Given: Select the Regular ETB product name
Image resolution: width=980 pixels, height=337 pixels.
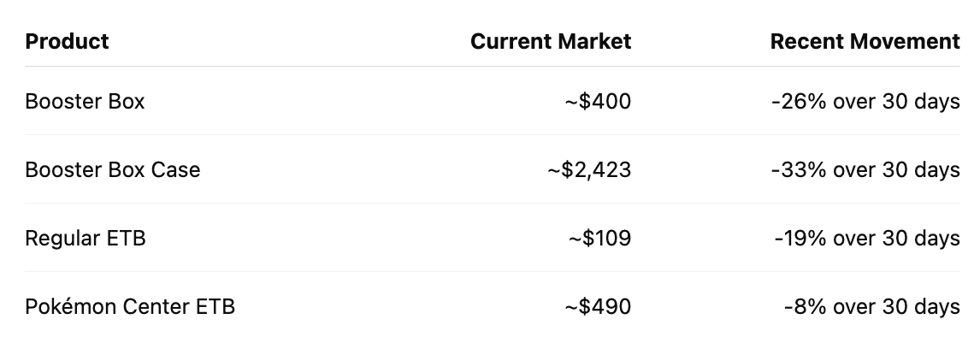Looking at the screenshot, I should (x=86, y=239).
